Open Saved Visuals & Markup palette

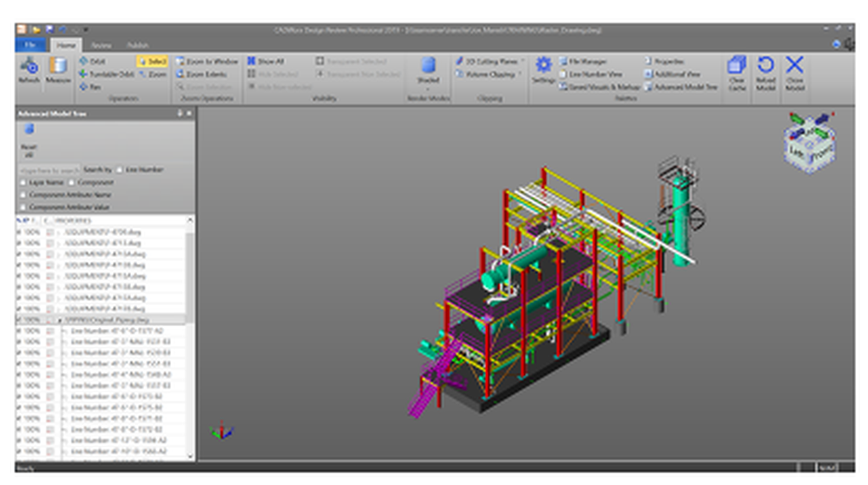coord(600,87)
